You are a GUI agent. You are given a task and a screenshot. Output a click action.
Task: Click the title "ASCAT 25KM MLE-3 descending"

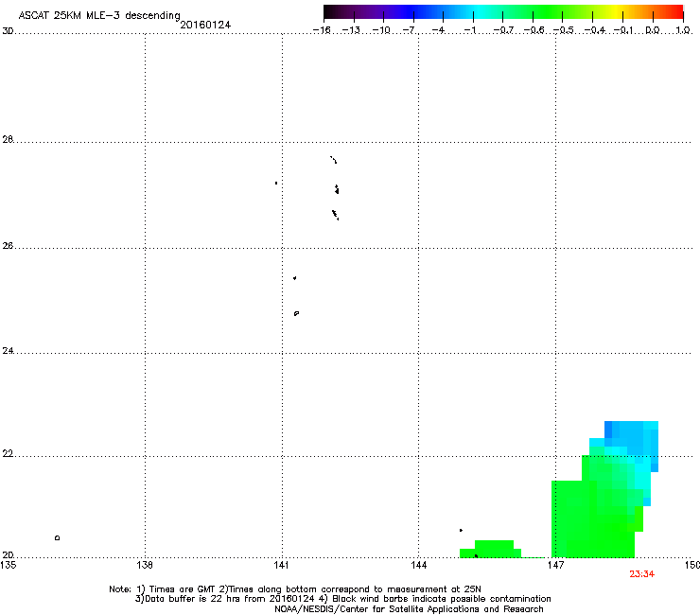[99, 15]
